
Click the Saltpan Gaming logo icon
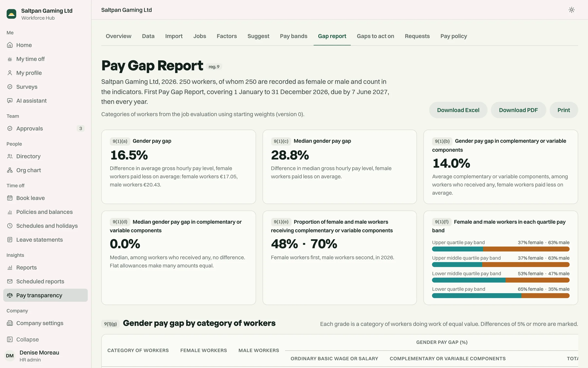11,14
